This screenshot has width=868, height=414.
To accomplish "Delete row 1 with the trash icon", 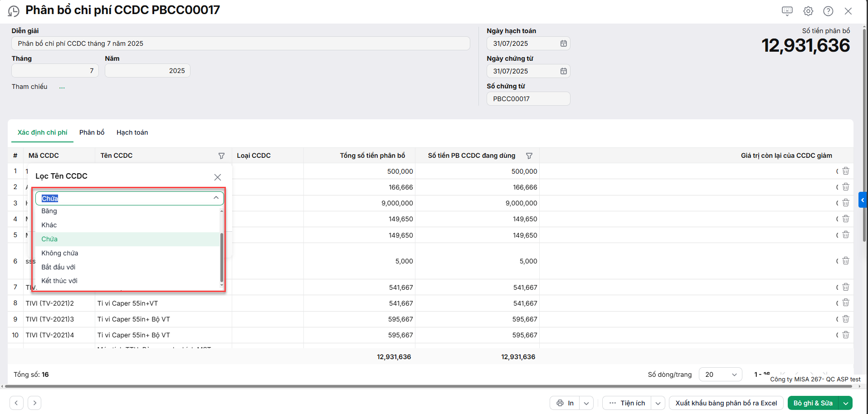I will tap(846, 171).
